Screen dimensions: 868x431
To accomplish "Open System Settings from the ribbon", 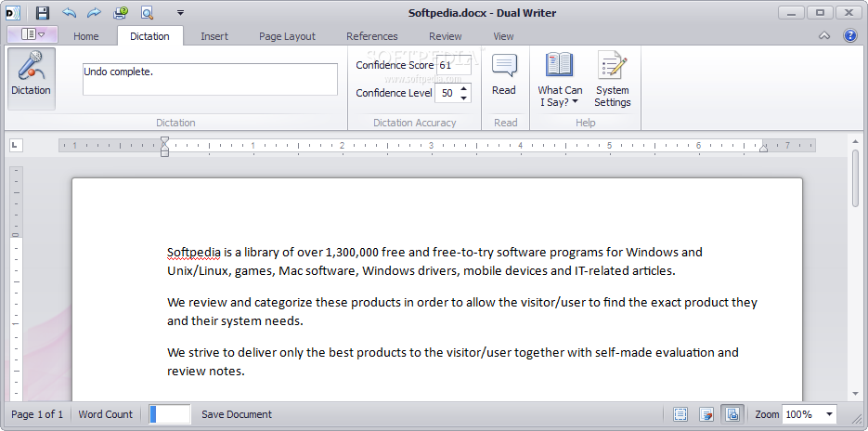I will (x=613, y=79).
